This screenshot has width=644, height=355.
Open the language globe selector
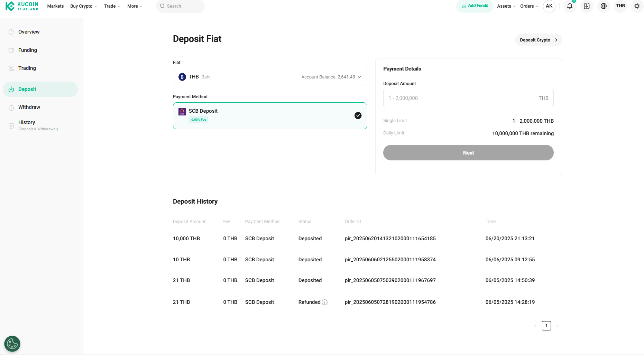[604, 6]
